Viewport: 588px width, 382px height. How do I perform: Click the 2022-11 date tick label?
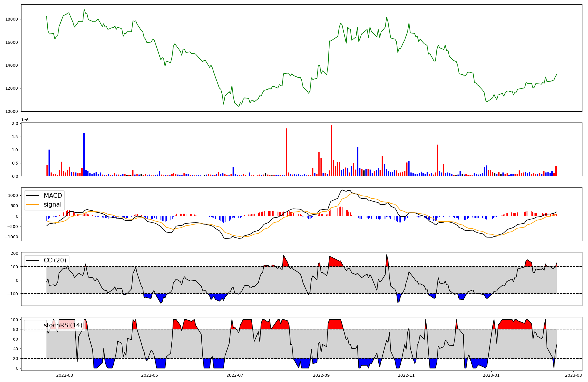[x=406, y=375]
